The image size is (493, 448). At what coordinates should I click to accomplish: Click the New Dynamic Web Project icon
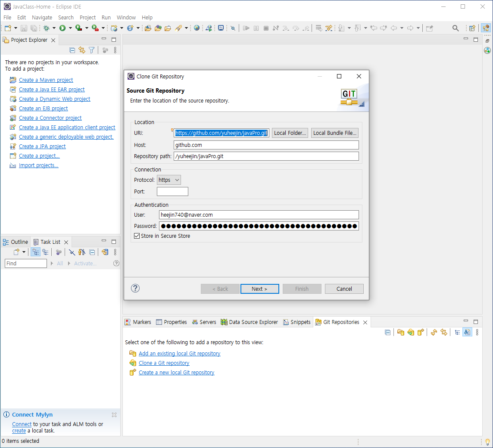[x=114, y=28]
